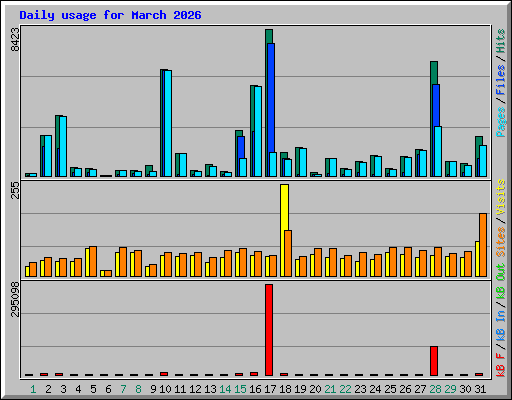
Task: Select the orange sites bar for day 6
Action: [x=108, y=273]
